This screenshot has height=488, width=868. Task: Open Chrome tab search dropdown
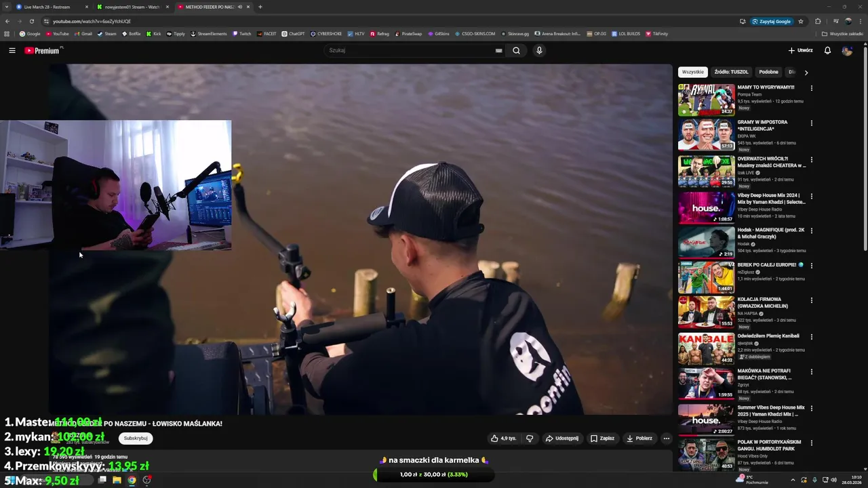tap(7, 7)
